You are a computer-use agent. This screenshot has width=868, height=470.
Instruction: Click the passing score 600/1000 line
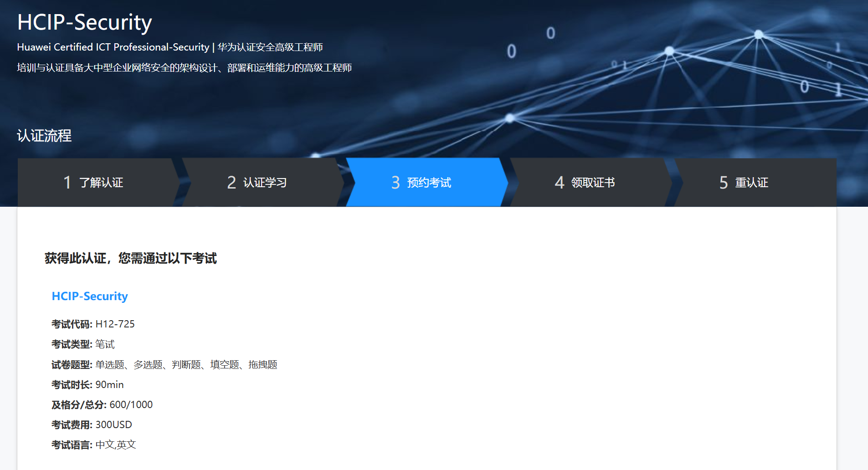tap(102, 404)
